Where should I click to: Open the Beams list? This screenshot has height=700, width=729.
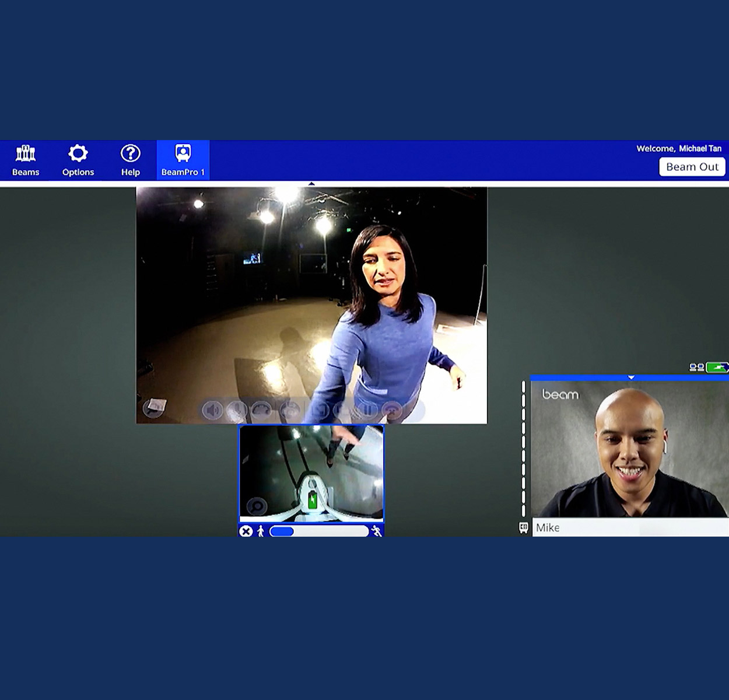(x=26, y=160)
